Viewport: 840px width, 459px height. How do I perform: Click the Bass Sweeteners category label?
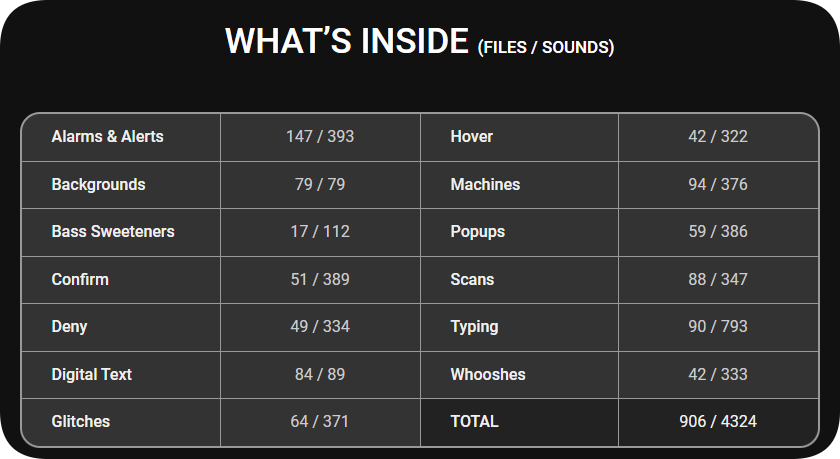113,231
